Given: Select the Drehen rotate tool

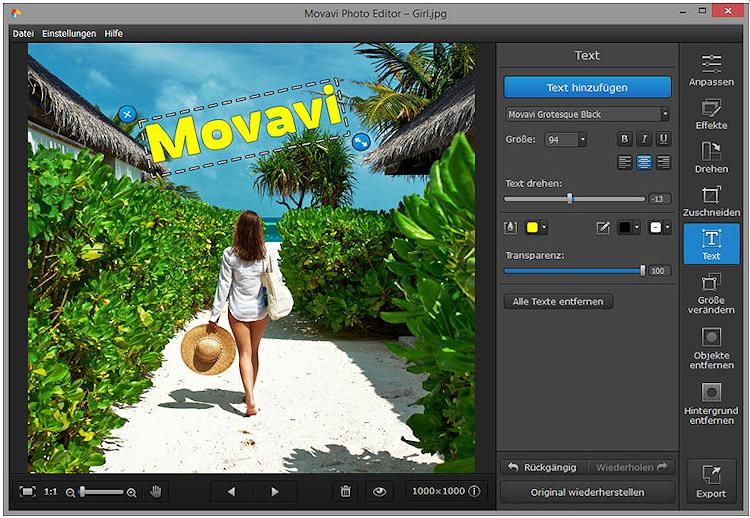Looking at the screenshot, I should [711, 157].
